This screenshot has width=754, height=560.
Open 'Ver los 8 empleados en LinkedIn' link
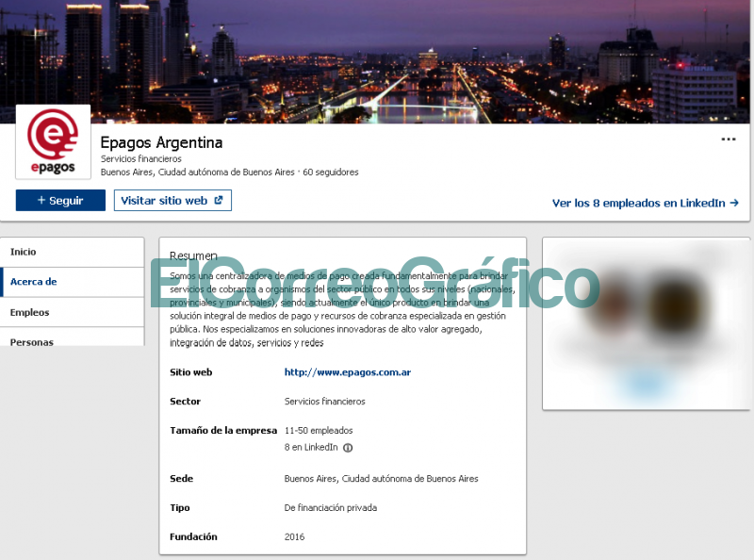pos(645,203)
